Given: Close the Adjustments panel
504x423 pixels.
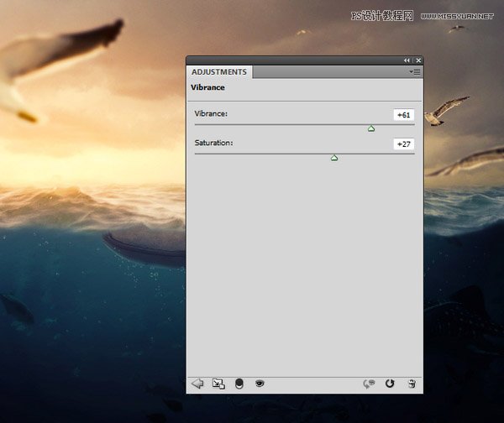Looking at the screenshot, I should tap(418, 60).
